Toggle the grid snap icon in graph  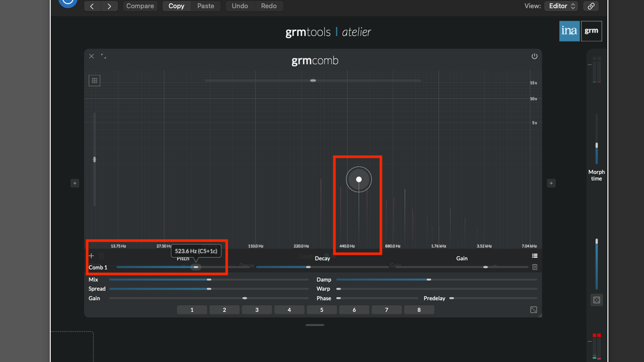95,80
